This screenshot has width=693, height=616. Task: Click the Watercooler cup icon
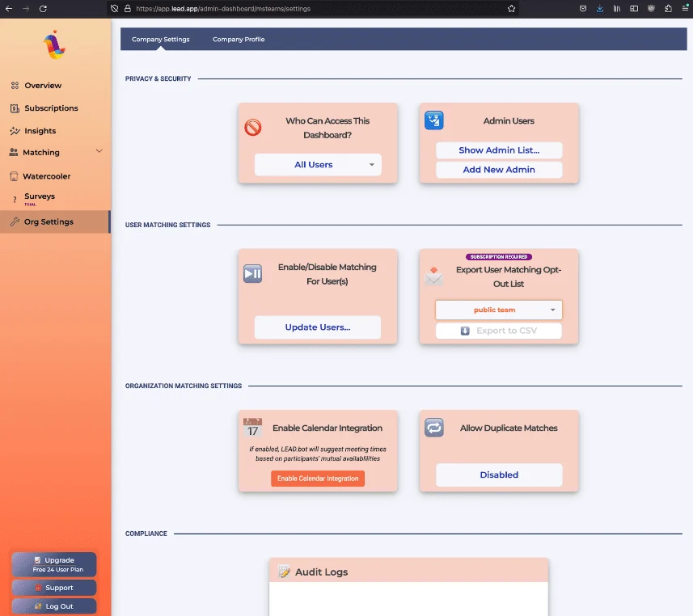14,176
